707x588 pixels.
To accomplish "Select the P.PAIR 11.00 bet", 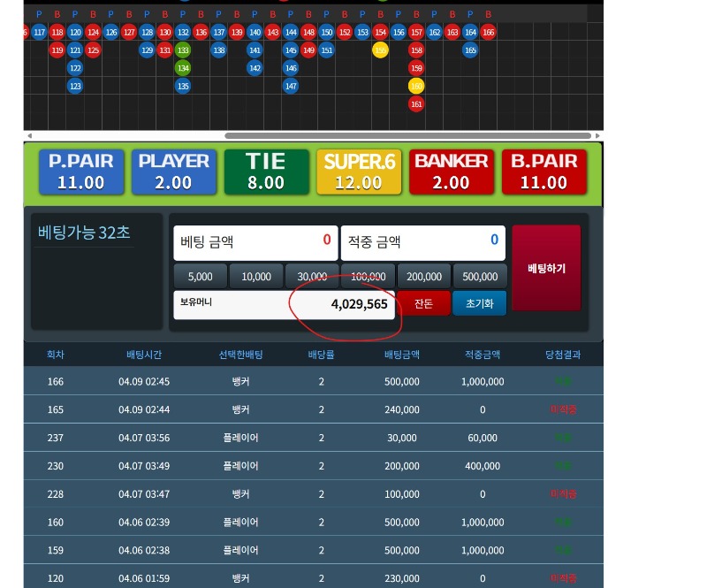I will pyautogui.click(x=81, y=172).
